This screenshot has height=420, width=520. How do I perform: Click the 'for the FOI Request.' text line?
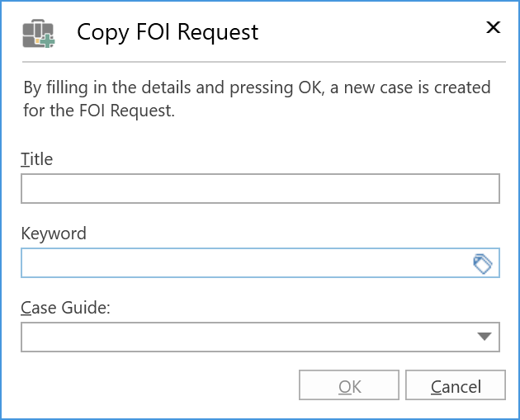click(x=98, y=111)
